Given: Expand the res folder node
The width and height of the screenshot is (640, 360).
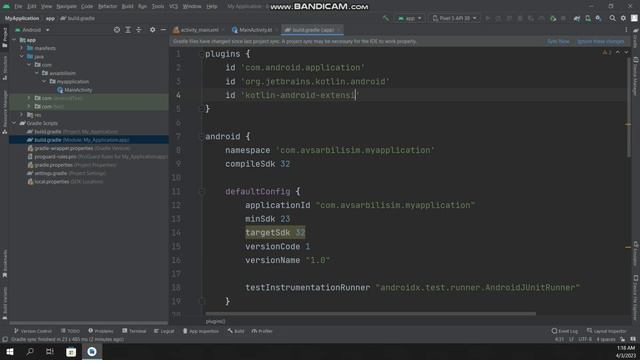Looking at the screenshot, I should click(x=22, y=115).
